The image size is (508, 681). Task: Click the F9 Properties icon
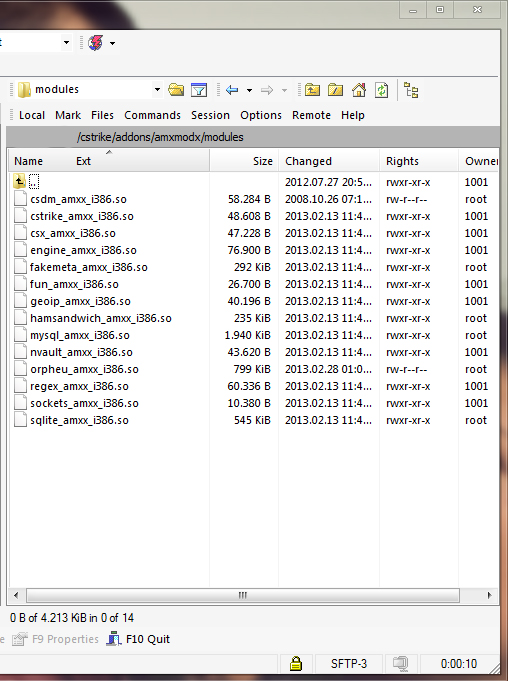tap(20, 639)
